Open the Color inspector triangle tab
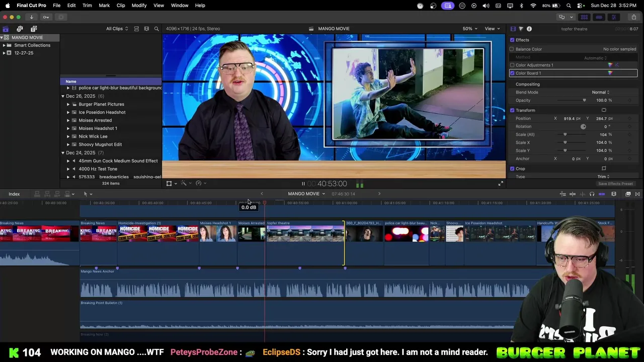644x362 pixels. [521, 29]
